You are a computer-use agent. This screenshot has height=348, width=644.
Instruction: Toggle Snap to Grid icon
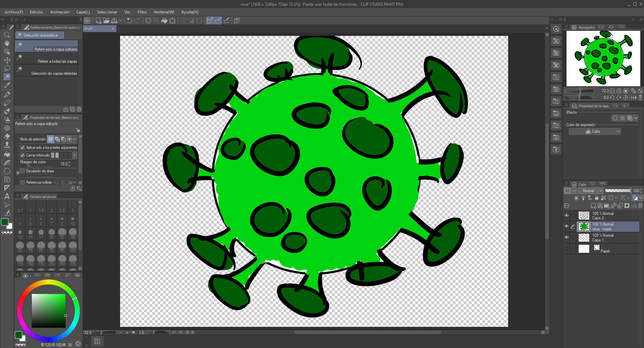[227, 20]
